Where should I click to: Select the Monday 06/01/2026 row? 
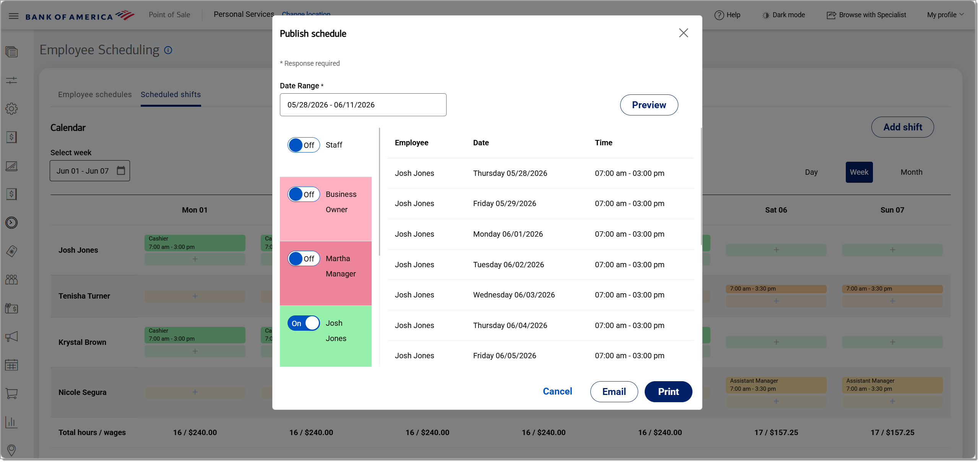point(540,234)
